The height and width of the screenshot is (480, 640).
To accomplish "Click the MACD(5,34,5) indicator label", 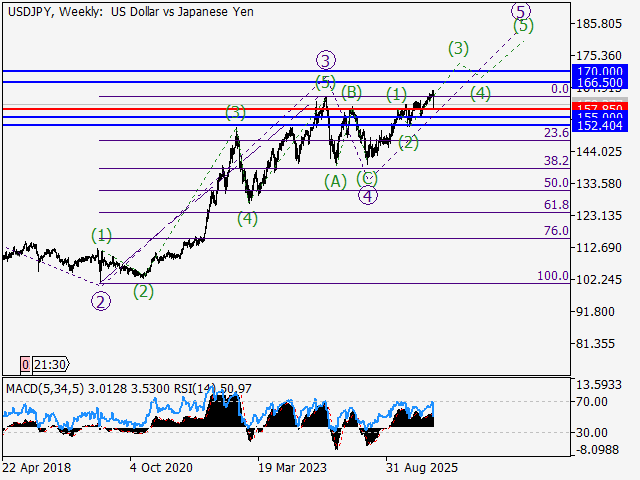I will 44,389.
